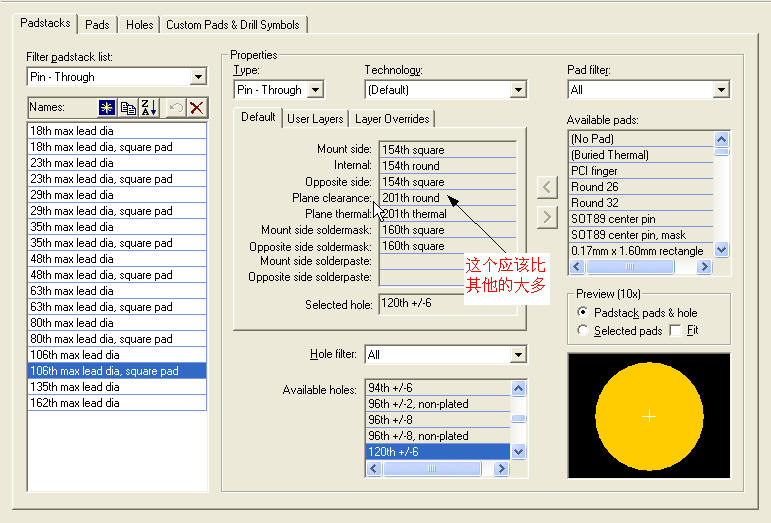
Task: Expand the Technology dropdown
Action: (518, 90)
